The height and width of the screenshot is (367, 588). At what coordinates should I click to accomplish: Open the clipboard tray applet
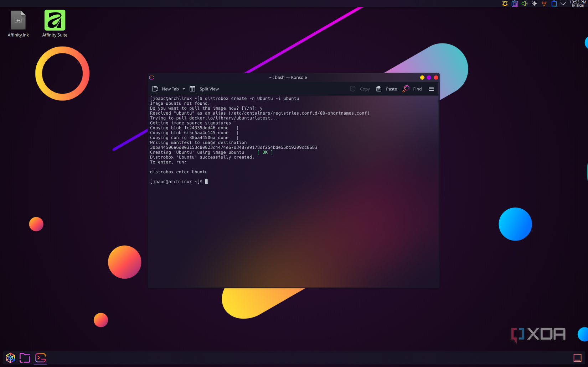point(515,4)
